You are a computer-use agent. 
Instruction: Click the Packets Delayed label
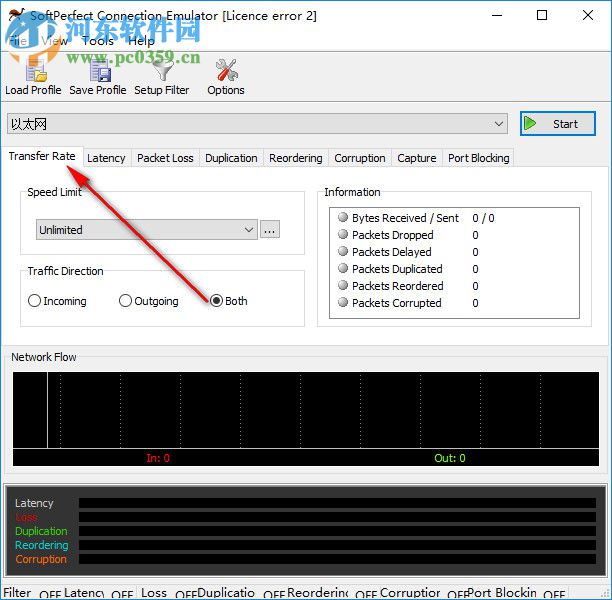click(391, 252)
